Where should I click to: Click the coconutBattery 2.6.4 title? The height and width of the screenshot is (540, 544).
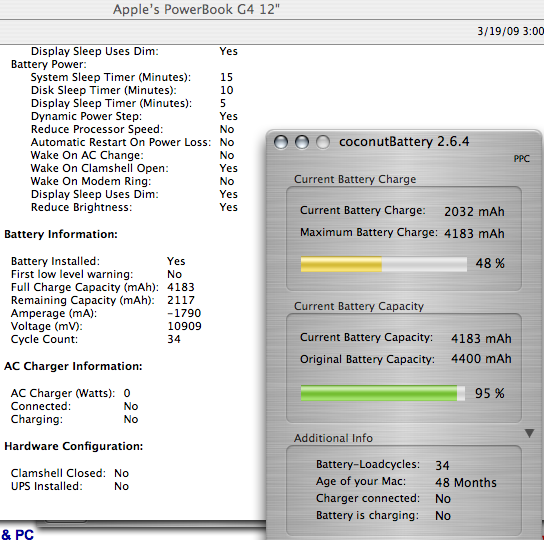[404, 142]
